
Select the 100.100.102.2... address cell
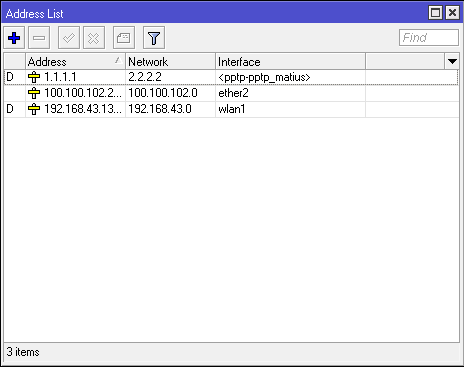coord(75,93)
